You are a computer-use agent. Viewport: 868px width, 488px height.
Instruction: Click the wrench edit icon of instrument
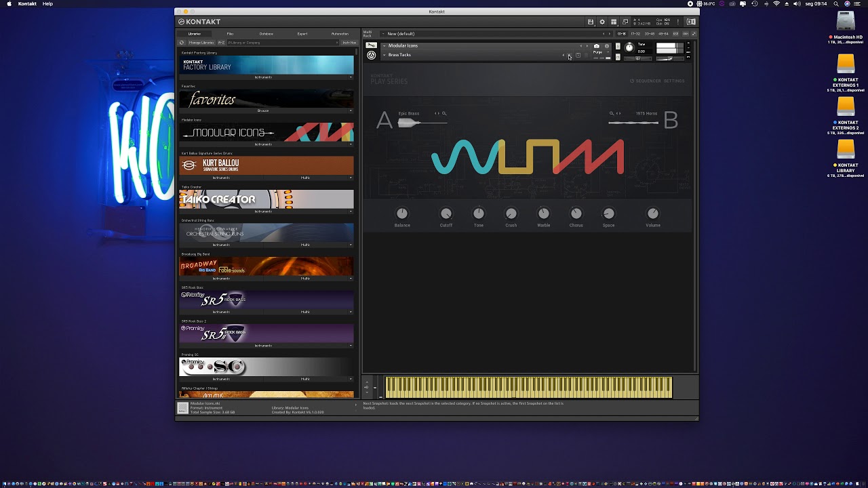coord(371,45)
